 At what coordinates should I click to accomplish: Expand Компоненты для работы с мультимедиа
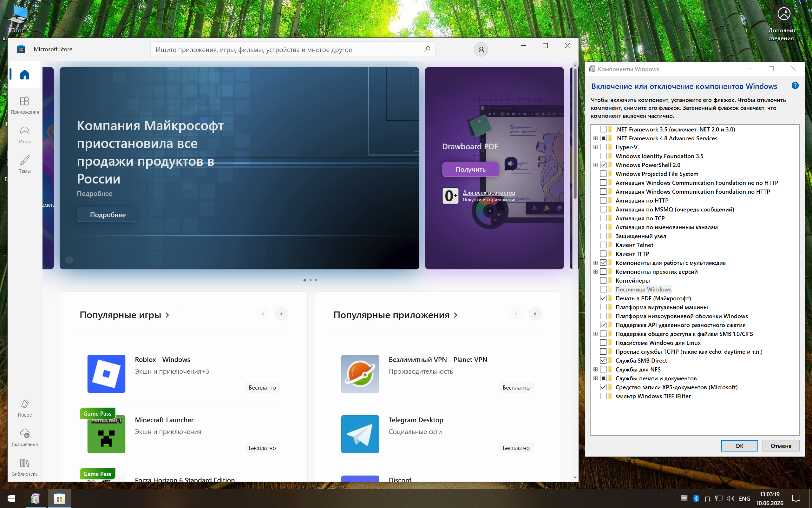coord(595,263)
